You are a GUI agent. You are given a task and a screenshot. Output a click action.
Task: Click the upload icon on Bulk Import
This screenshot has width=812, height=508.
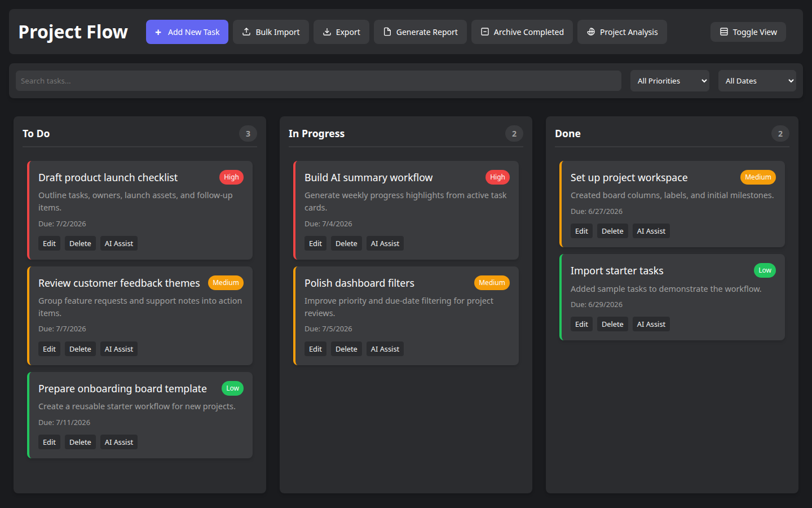pyautogui.click(x=246, y=32)
